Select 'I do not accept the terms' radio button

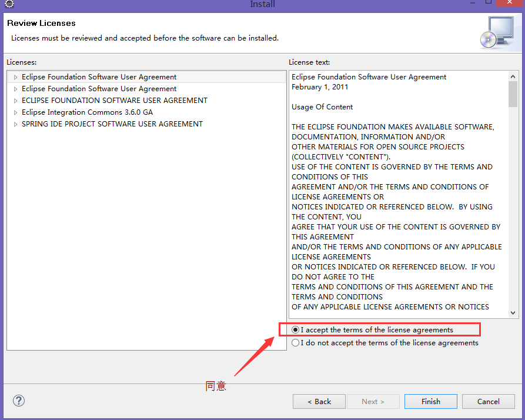295,343
